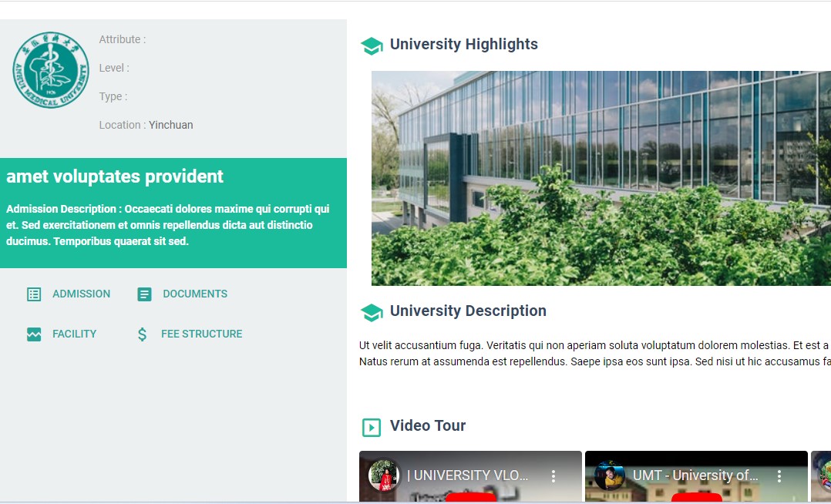Click the UMT video channel avatar
Screen dimensions: 831x504
(609, 475)
